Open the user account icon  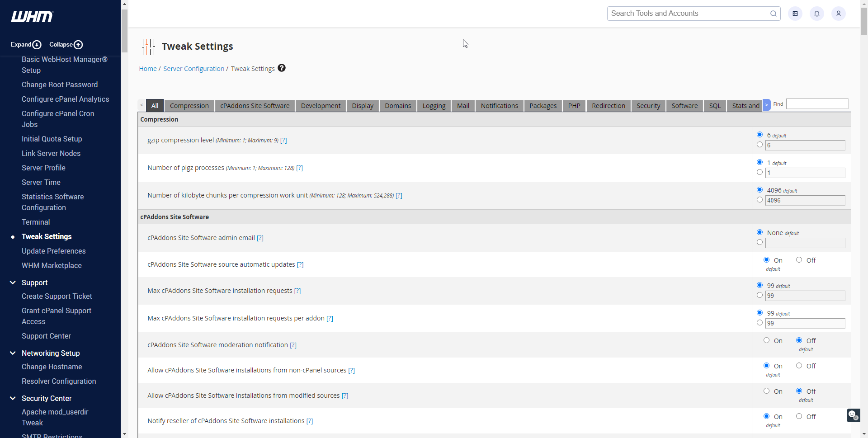click(x=839, y=14)
